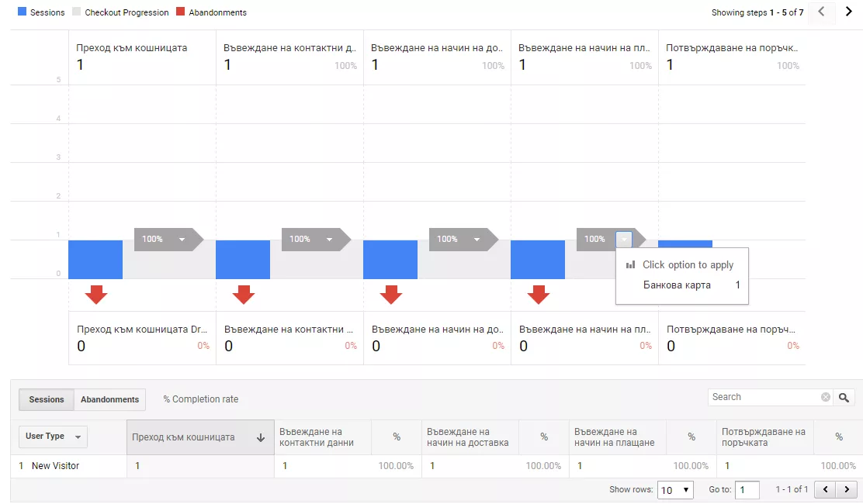
Task: Sort by Въвеждане на начин на плащане column
Action: [x=618, y=437]
